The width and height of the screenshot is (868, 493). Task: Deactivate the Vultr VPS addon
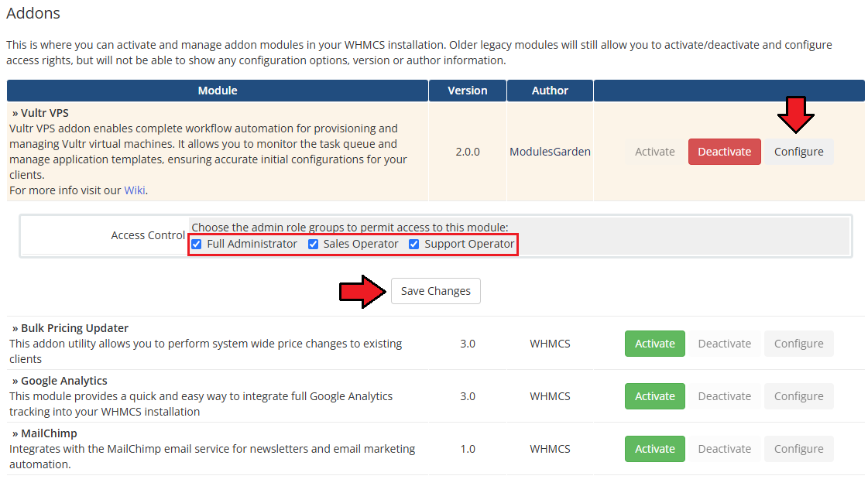pyautogui.click(x=725, y=152)
